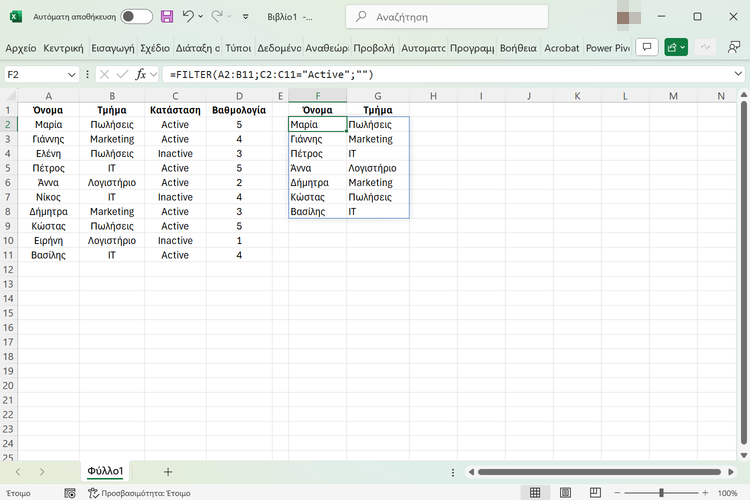Click the Redo arrow icon
The width and height of the screenshot is (750, 500).
pyautogui.click(x=217, y=17)
